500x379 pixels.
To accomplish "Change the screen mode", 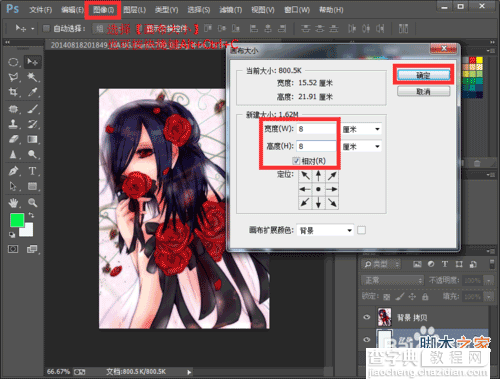I will tap(32, 249).
